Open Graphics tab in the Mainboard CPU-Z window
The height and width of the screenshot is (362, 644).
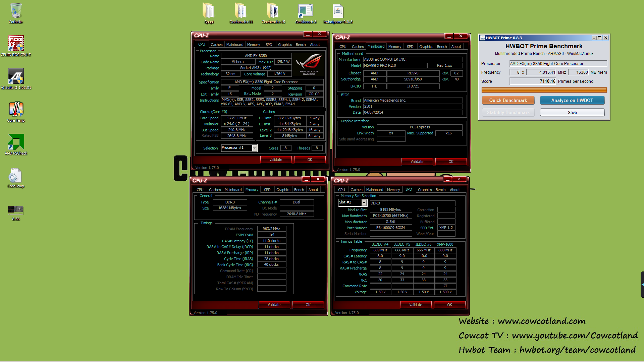pyautogui.click(x=426, y=47)
